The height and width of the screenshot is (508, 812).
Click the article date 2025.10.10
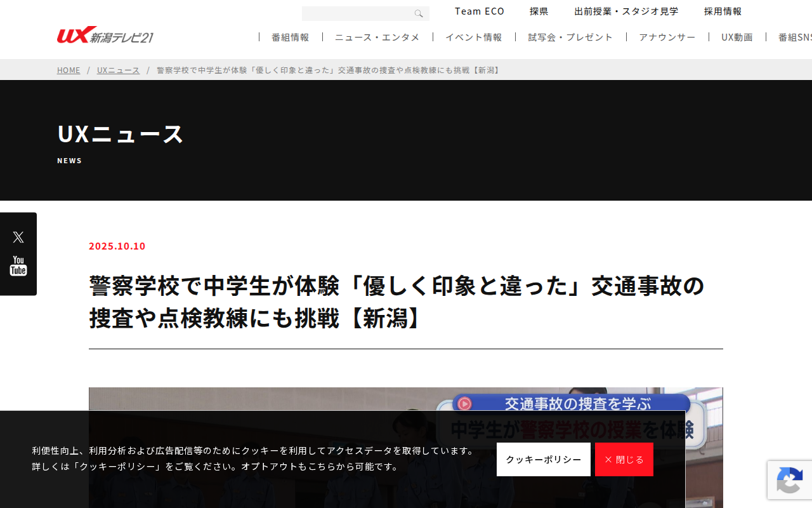click(x=117, y=246)
